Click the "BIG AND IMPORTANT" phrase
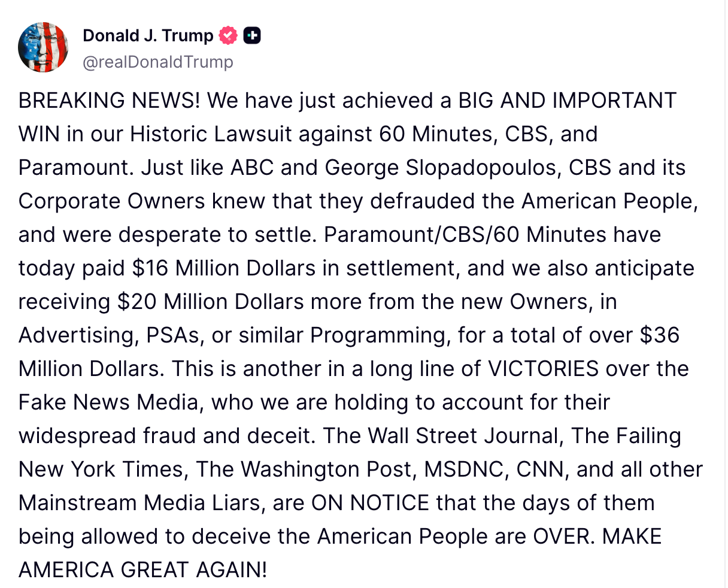 568,101
